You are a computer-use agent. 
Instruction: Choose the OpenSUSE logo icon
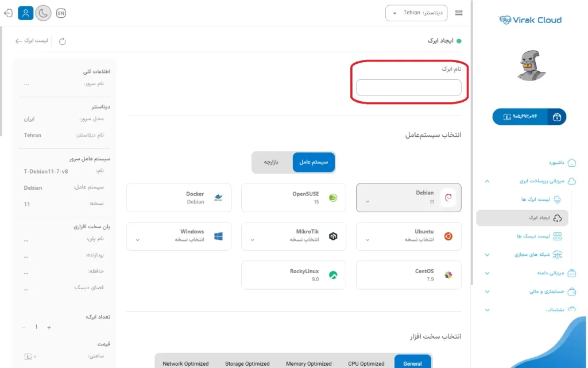[x=333, y=198]
